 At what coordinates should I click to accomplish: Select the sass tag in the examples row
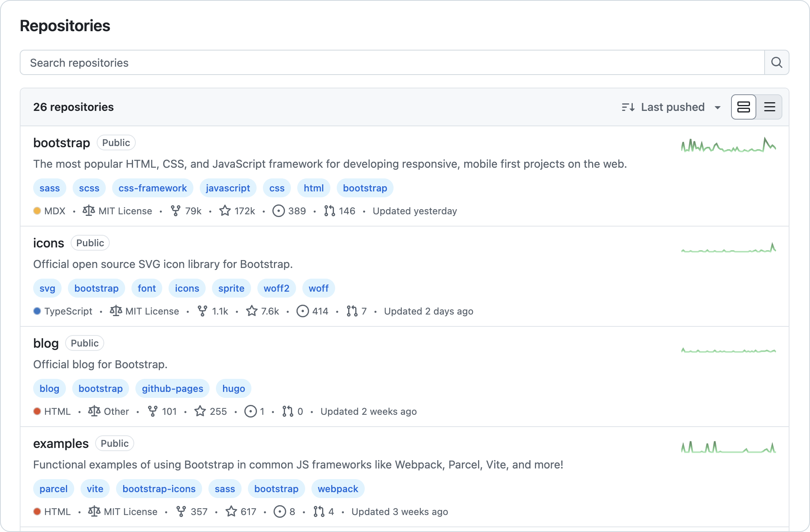pos(225,489)
